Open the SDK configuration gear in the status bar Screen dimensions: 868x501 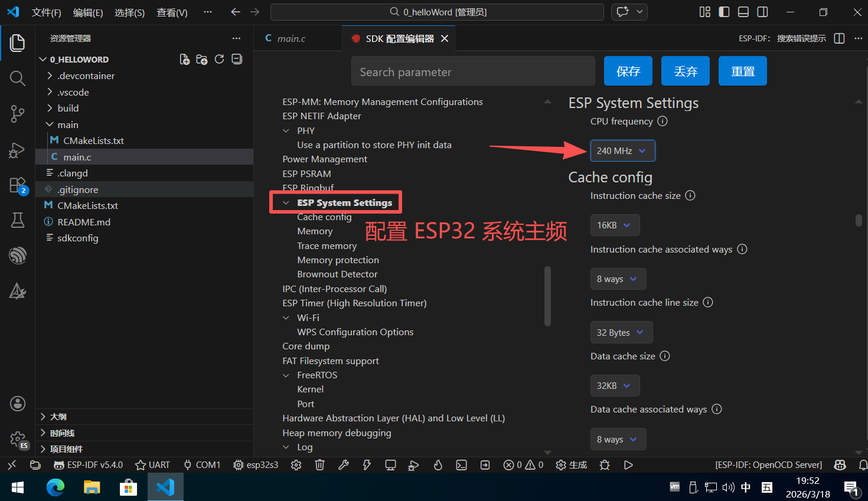(296, 465)
